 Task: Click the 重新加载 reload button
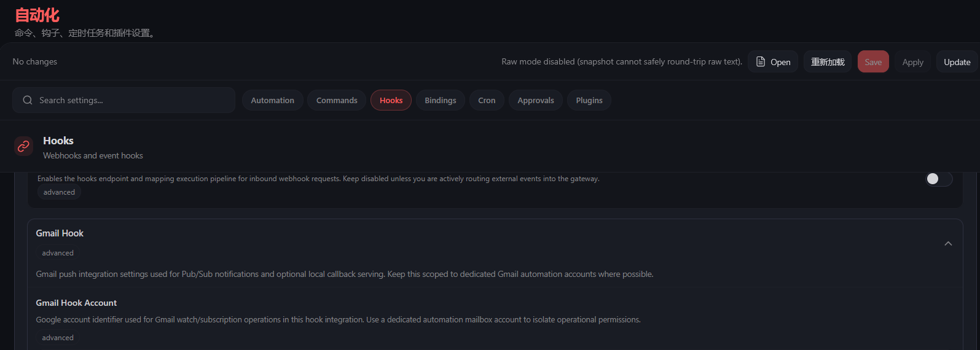pyautogui.click(x=827, y=62)
